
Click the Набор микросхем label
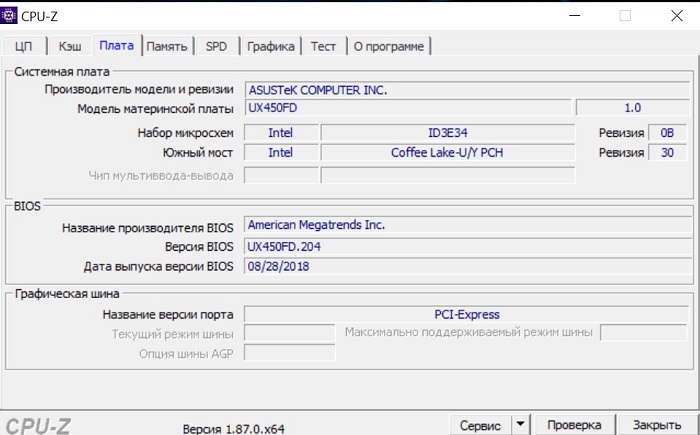click(x=186, y=133)
